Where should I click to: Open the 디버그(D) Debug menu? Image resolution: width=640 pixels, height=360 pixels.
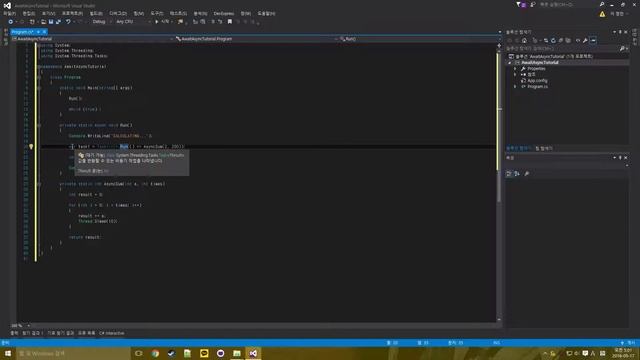(x=118, y=13)
